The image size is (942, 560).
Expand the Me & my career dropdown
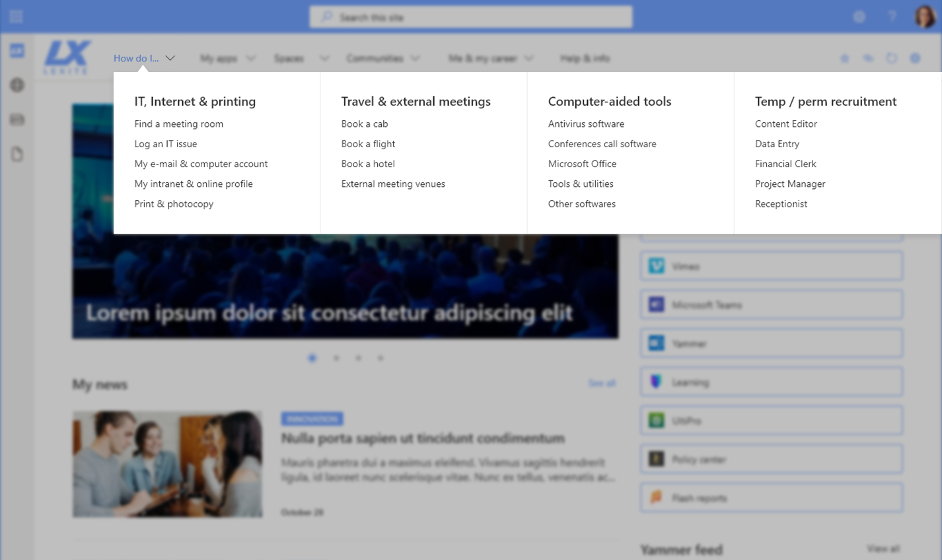pos(489,58)
